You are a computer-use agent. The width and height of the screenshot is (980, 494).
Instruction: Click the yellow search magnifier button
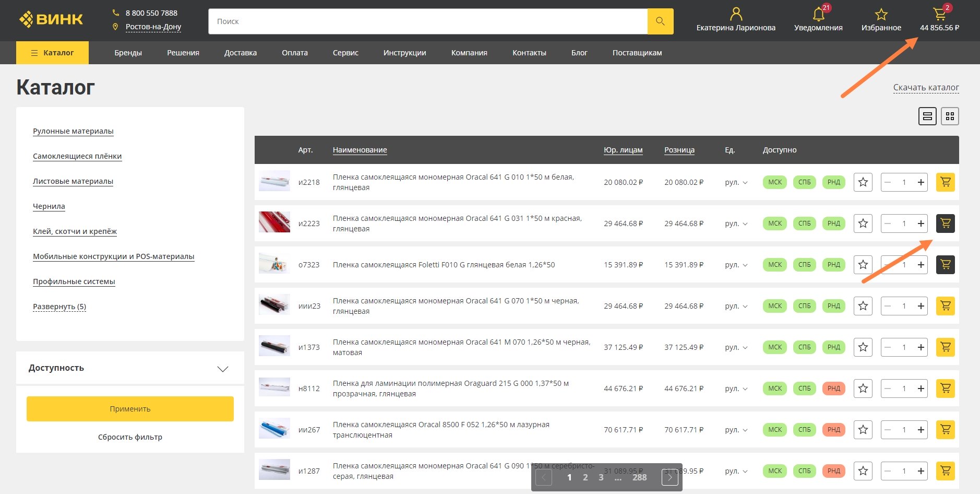[x=660, y=21]
